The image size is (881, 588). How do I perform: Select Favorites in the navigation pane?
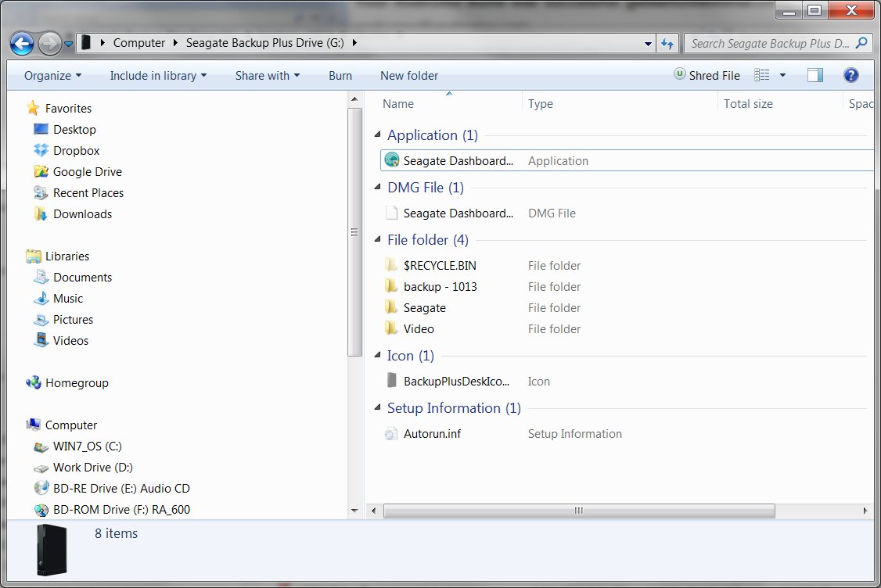click(x=59, y=108)
